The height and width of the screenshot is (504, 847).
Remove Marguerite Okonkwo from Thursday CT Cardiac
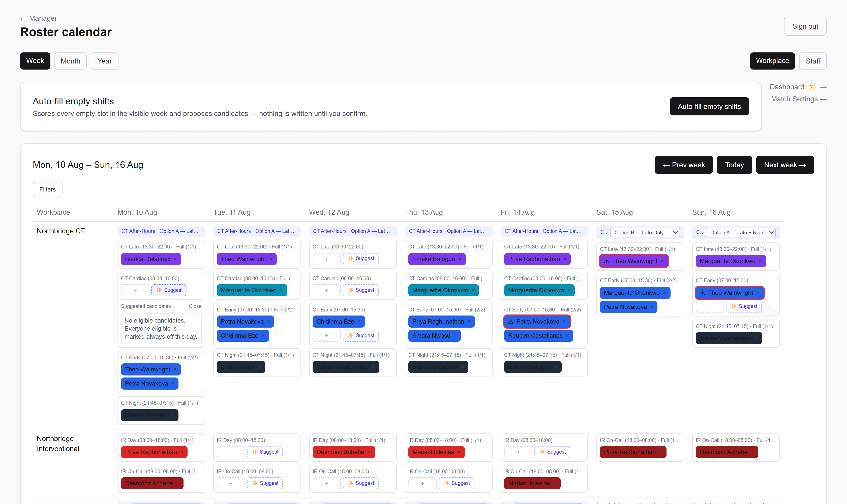click(473, 290)
